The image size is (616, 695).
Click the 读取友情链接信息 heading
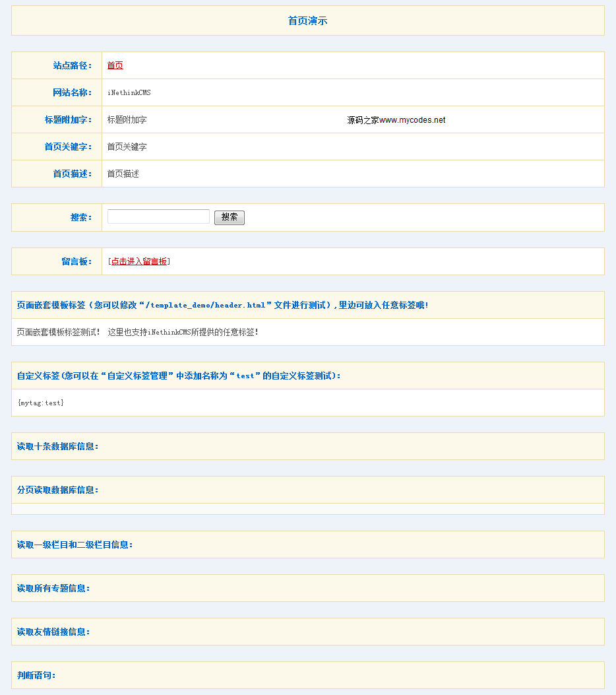(x=53, y=632)
